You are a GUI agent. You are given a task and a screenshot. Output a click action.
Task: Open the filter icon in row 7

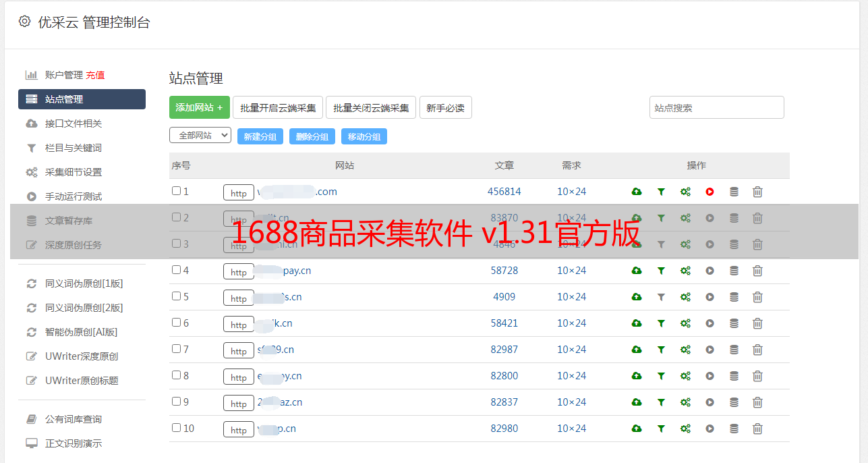(661, 350)
